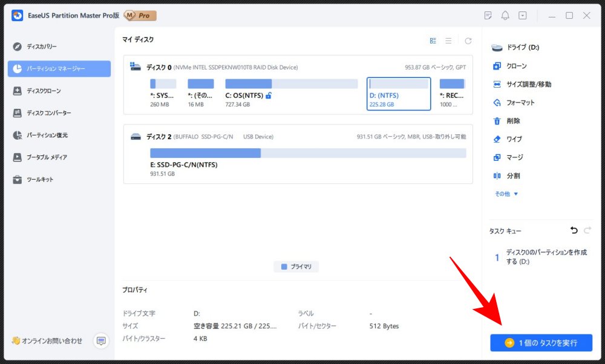Click the chat feedback icon

[x=101, y=341]
